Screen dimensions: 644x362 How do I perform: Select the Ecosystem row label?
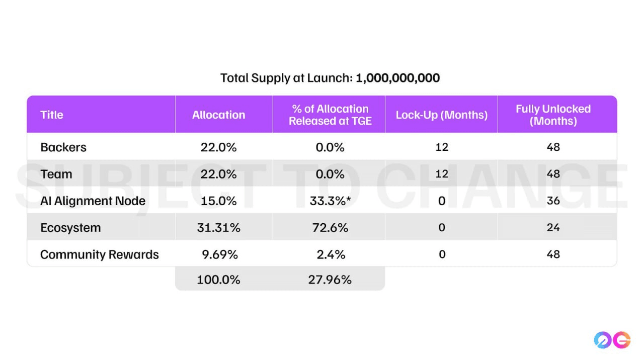tap(70, 227)
